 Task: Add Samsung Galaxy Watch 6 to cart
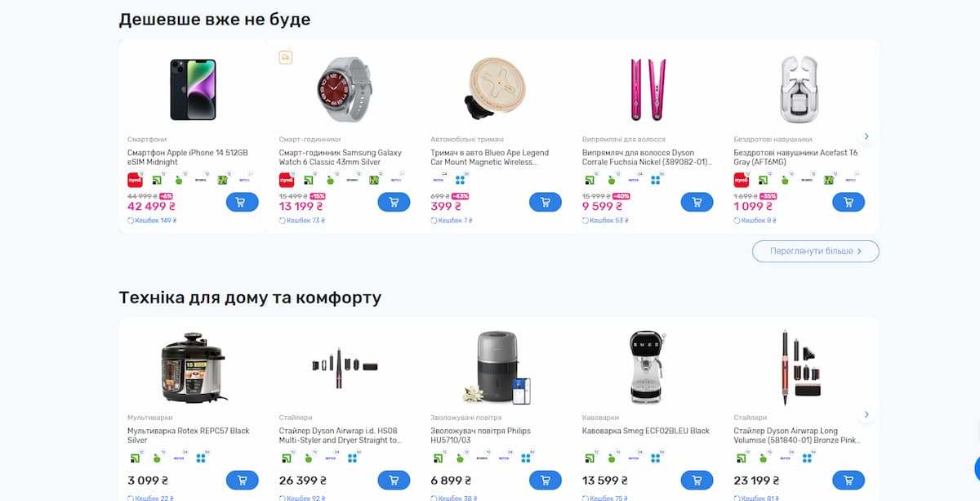394,202
